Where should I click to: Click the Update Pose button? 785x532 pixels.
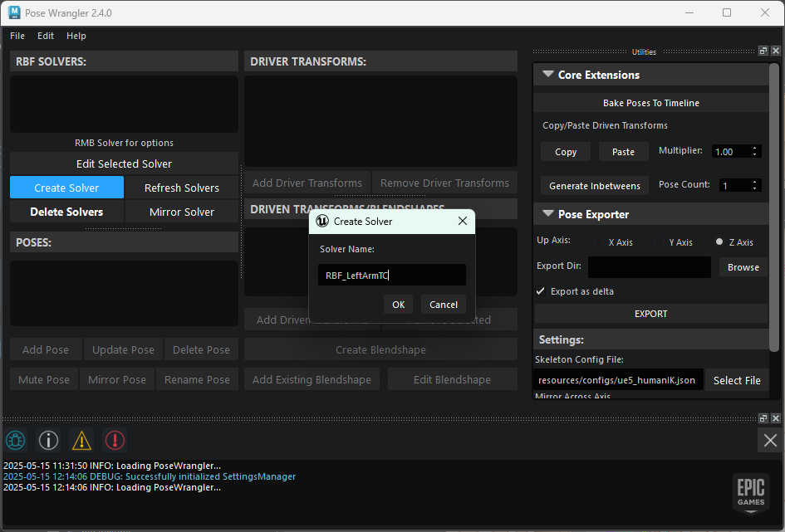(x=123, y=349)
